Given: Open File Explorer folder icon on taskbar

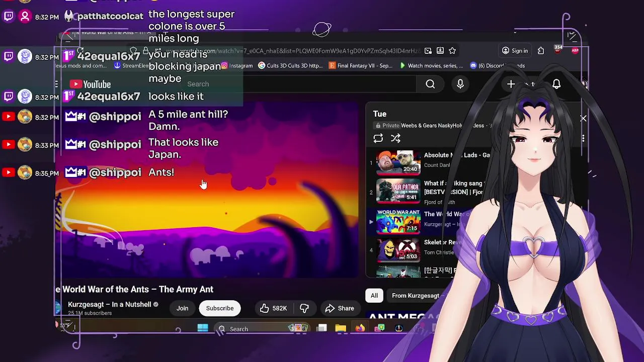Looking at the screenshot, I should click(x=341, y=329).
